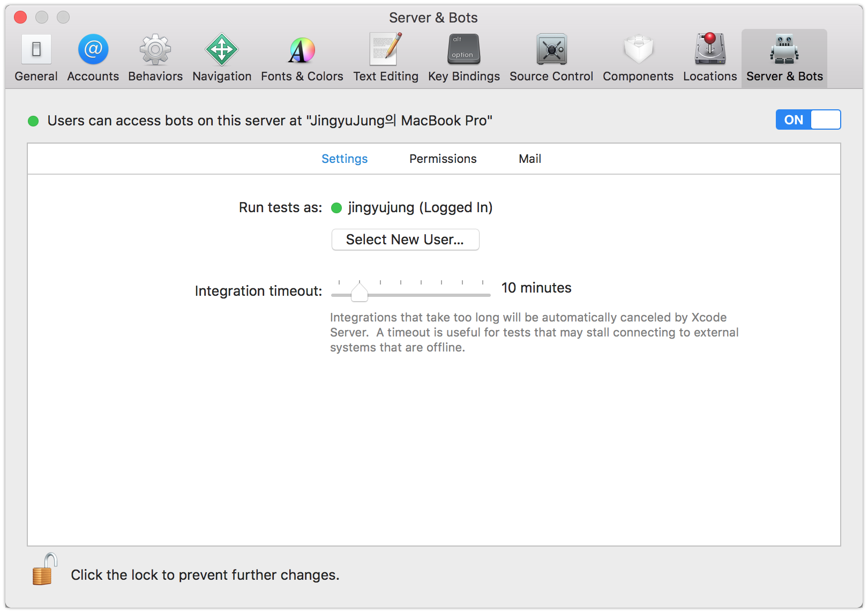868x613 pixels.
Task: Open the Locations preferences pane
Action: click(710, 58)
